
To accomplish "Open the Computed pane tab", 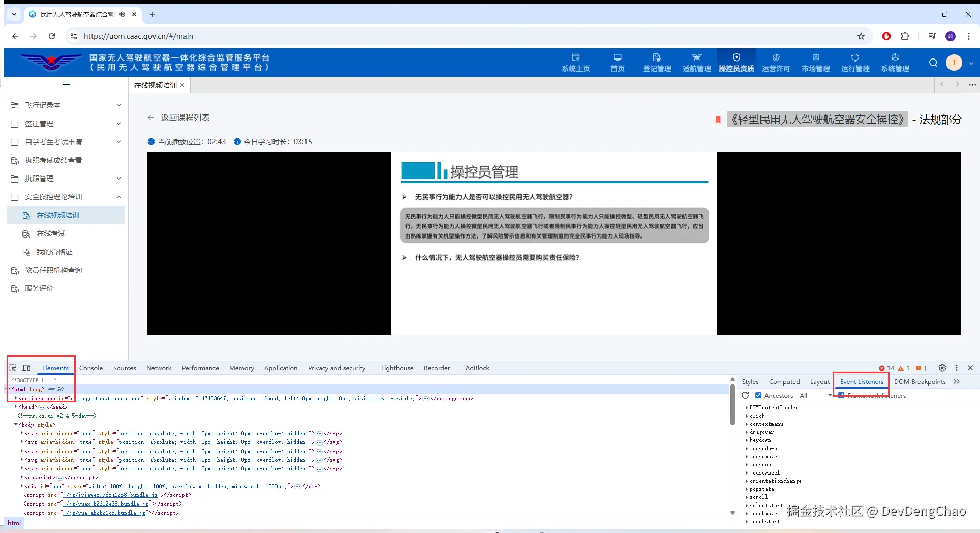I will (784, 381).
